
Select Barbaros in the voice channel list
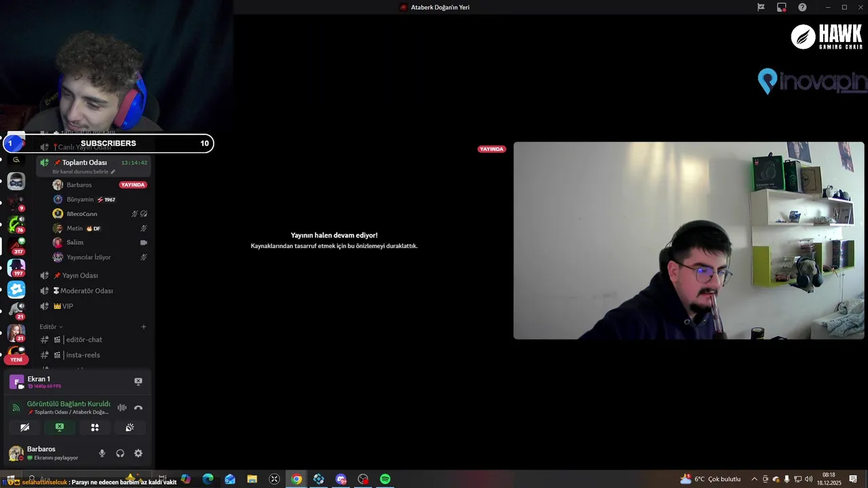click(x=100, y=185)
